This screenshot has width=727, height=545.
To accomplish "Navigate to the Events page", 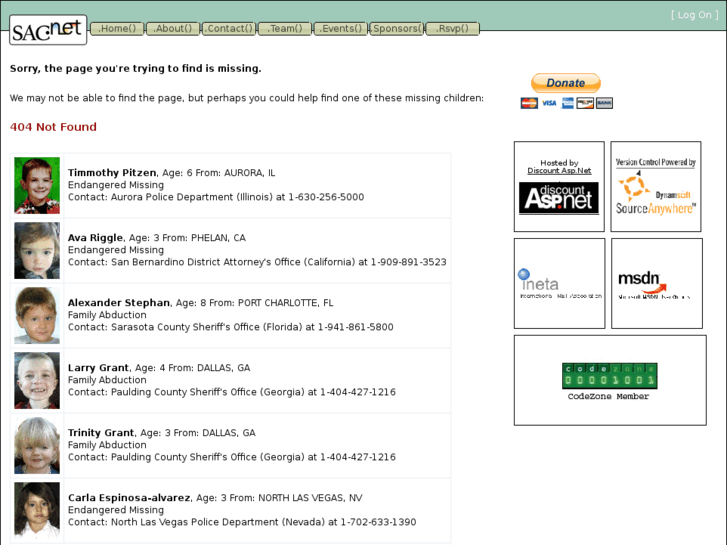I will [x=341, y=29].
